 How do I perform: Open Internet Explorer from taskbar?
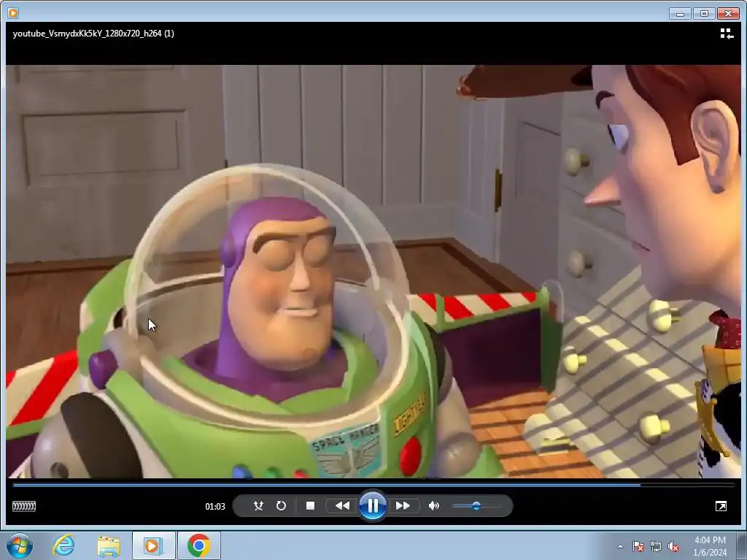click(x=64, y=545)
